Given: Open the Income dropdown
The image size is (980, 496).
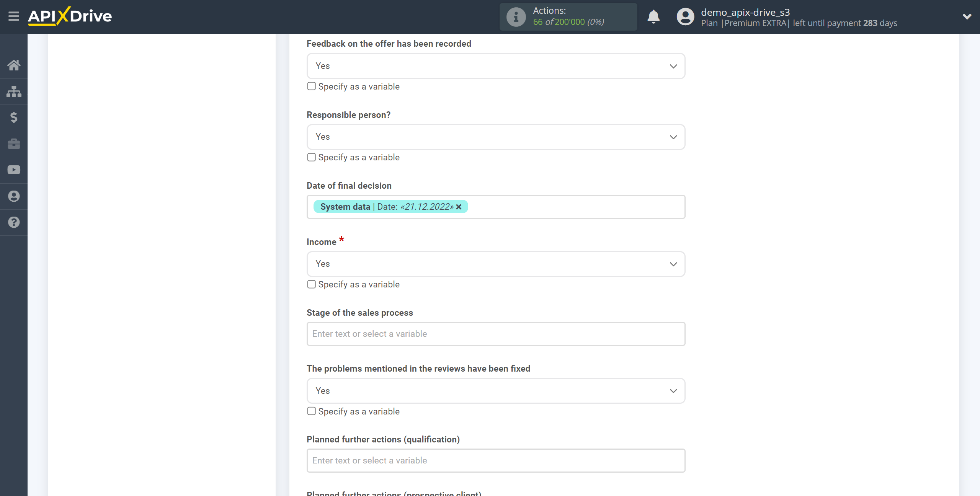Looking at the screenshot, I should coord(496,264).
